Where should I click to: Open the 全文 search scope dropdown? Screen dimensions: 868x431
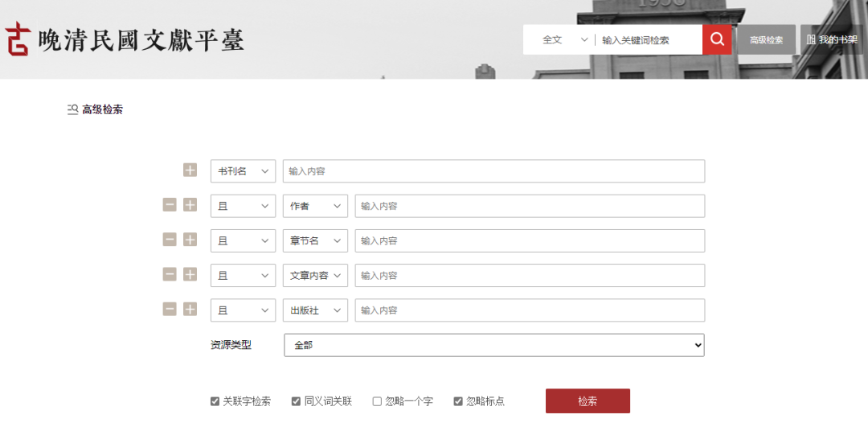[x=564, y=39]
